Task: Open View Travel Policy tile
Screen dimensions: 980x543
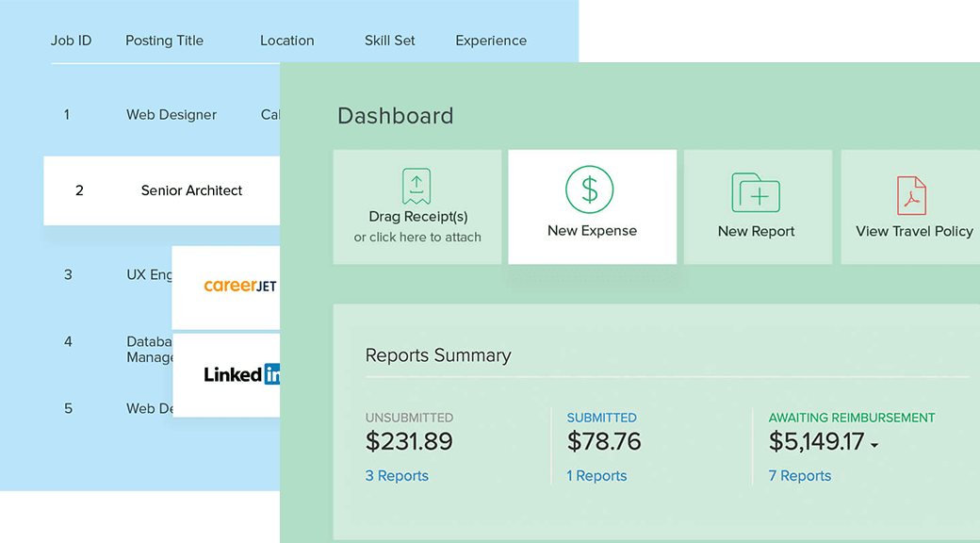Action: tap(910, 206)
